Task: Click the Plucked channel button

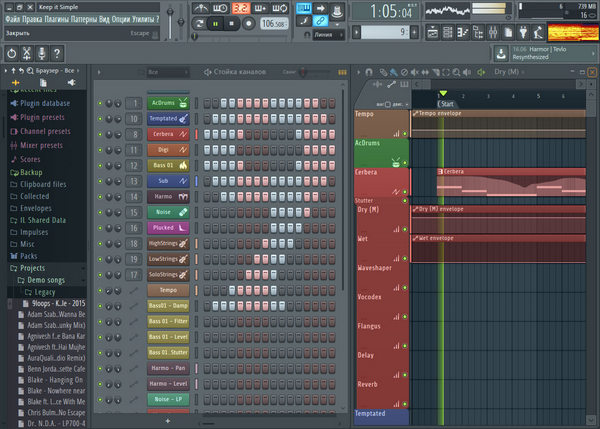Action: pos(162,227)
